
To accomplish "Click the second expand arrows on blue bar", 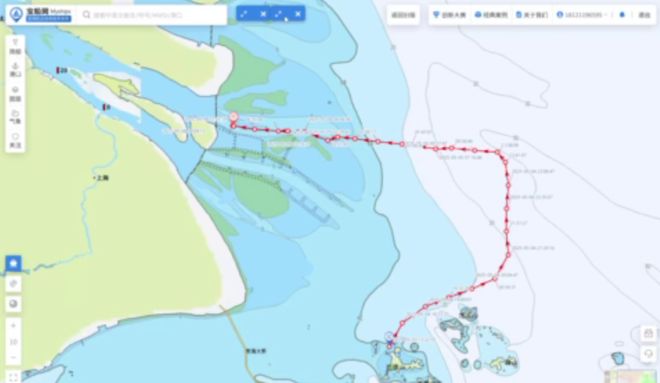I will 278,14.
